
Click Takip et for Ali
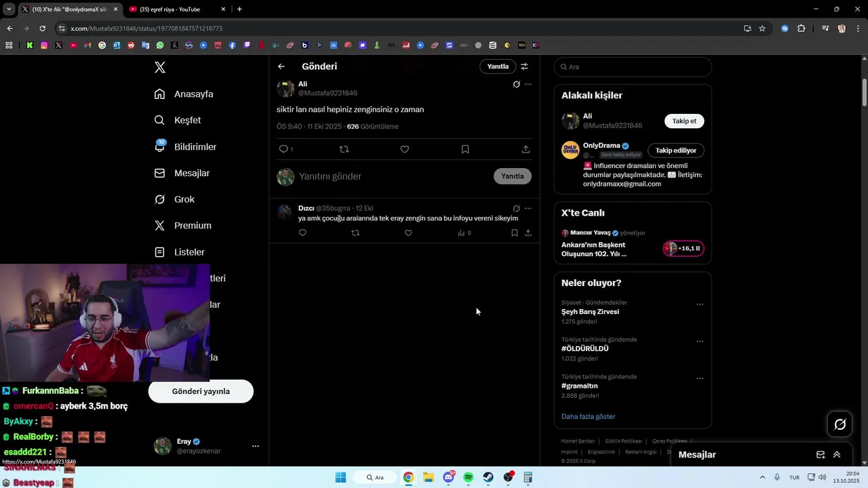coord(684,121)
